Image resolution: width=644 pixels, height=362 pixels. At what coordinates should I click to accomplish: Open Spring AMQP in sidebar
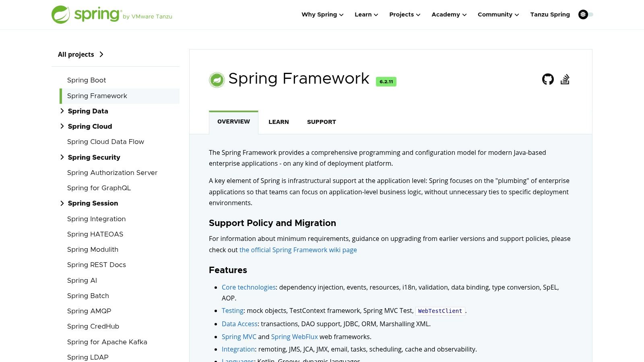tap(89, 311)
